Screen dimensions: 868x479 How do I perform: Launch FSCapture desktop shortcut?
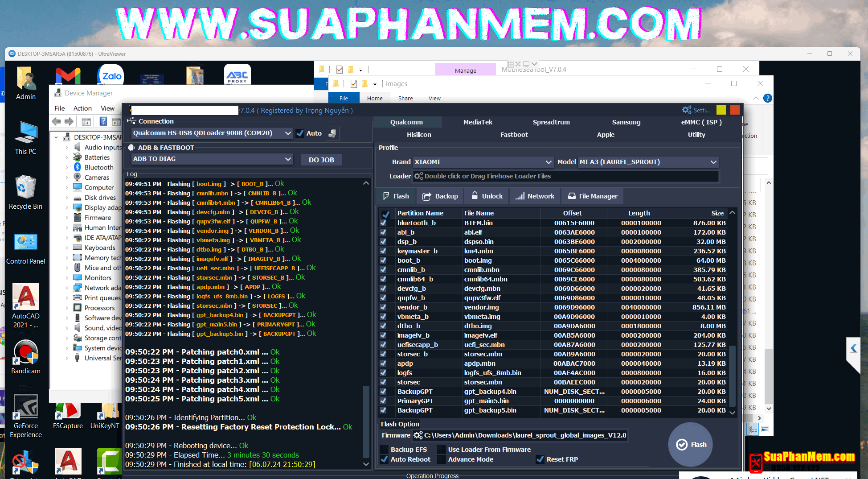pyautogui.click(x=68, y=416)
